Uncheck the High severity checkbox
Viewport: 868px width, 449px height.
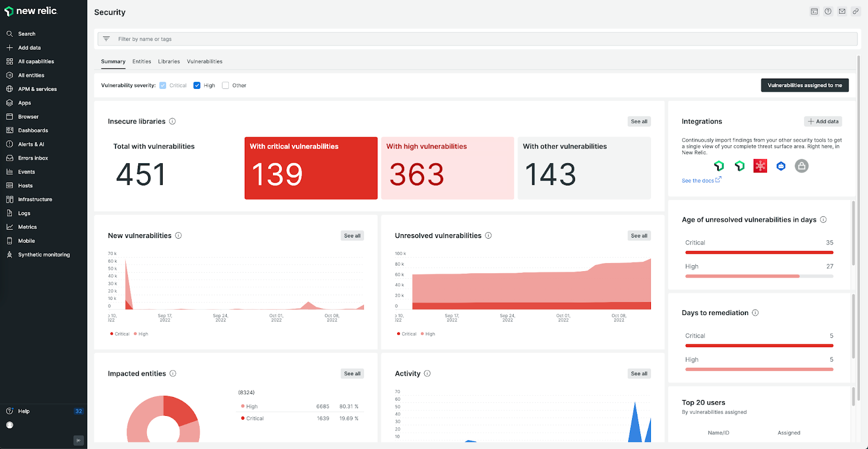197,86
